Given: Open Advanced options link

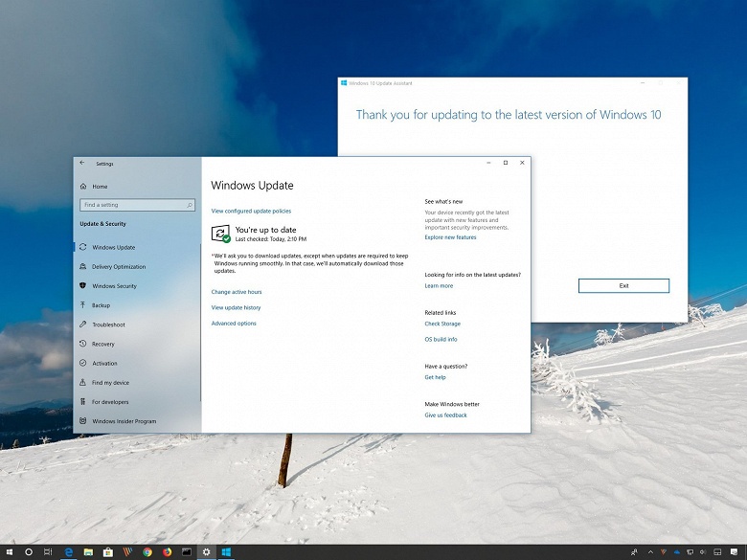Looking at the screenshot, I should (234, 324).
